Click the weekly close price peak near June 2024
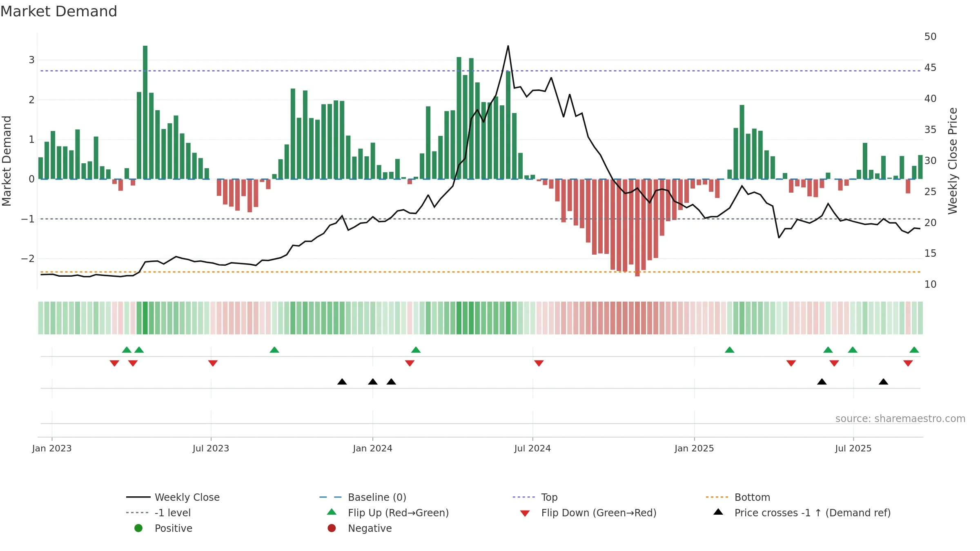980x551 pixels. pyautogui.click(x=508, y=46)
